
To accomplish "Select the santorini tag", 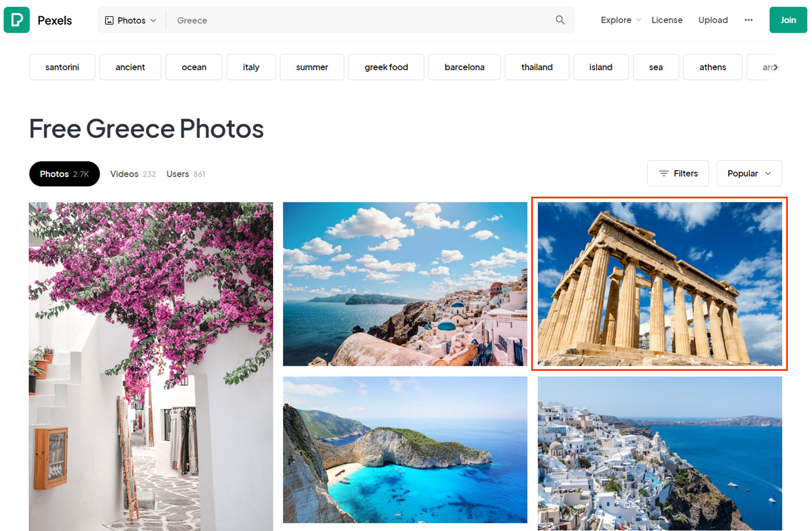I will pos(62,67).
